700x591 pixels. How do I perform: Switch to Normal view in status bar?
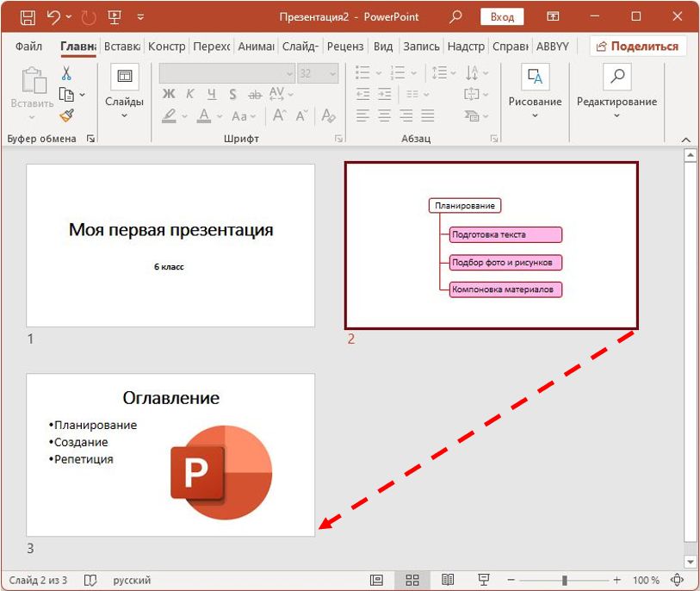click(376, 581)
